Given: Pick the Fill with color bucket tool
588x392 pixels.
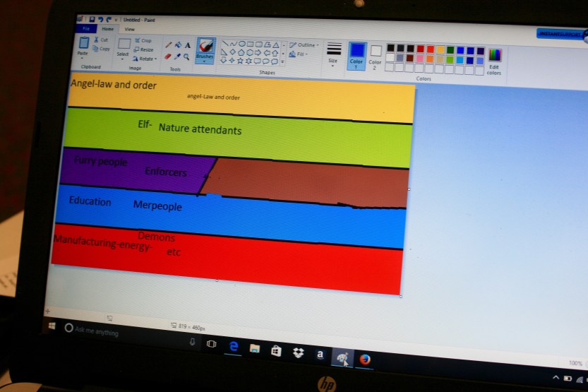Looking at the screenshot, I should click(178, 45).
